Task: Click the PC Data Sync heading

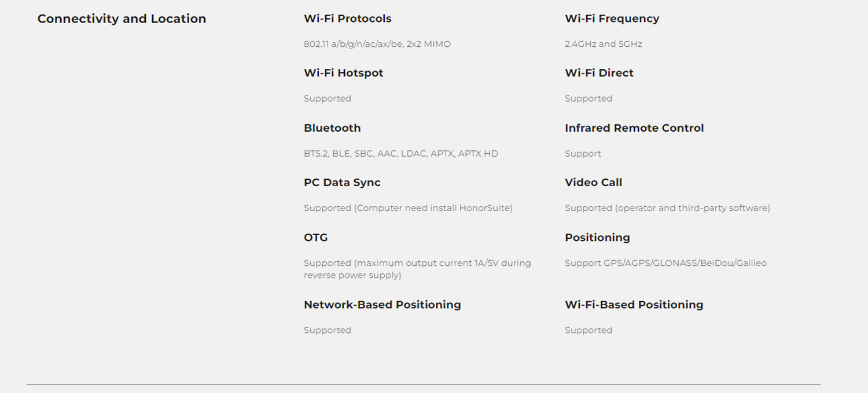Action: click(x=342, y=183)
